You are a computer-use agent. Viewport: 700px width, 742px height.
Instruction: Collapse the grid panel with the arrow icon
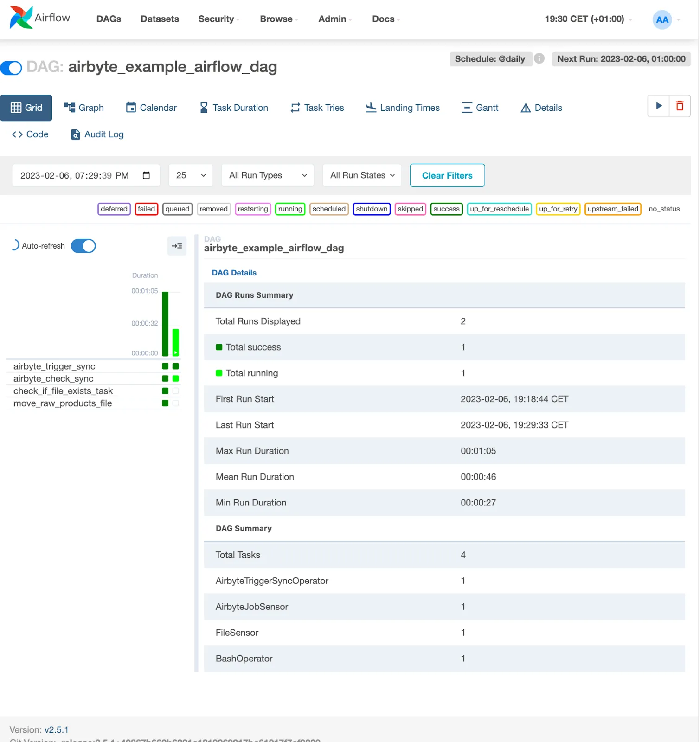177,246
